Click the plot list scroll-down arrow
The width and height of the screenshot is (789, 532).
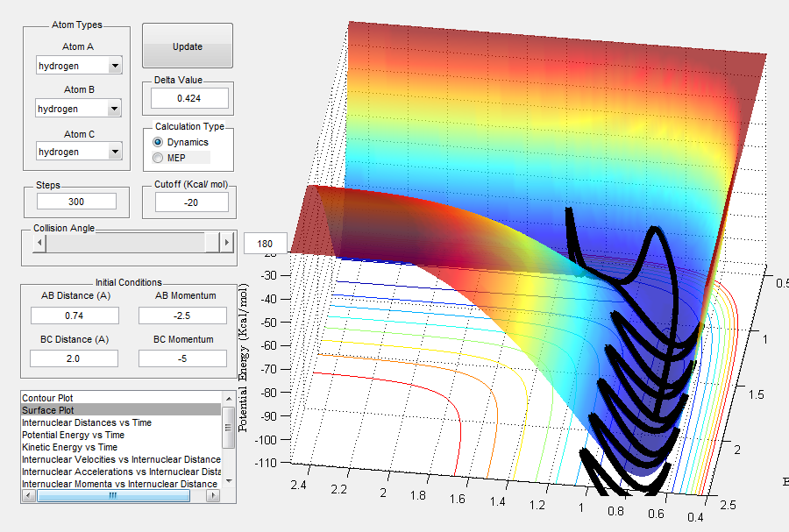click(229, 481)
